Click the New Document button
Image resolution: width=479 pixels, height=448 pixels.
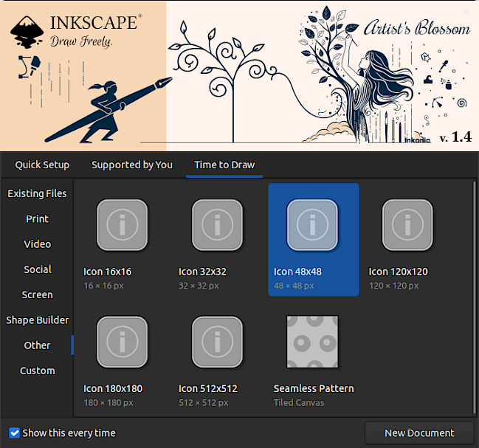coord(419,433)
